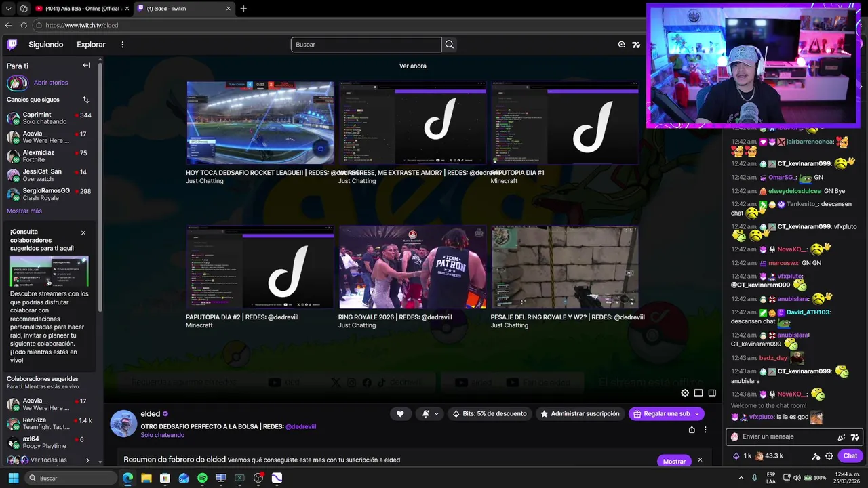The image size is (868, 488).
Task: Switch player to theatre mode
Action: (x=698, y=393)
